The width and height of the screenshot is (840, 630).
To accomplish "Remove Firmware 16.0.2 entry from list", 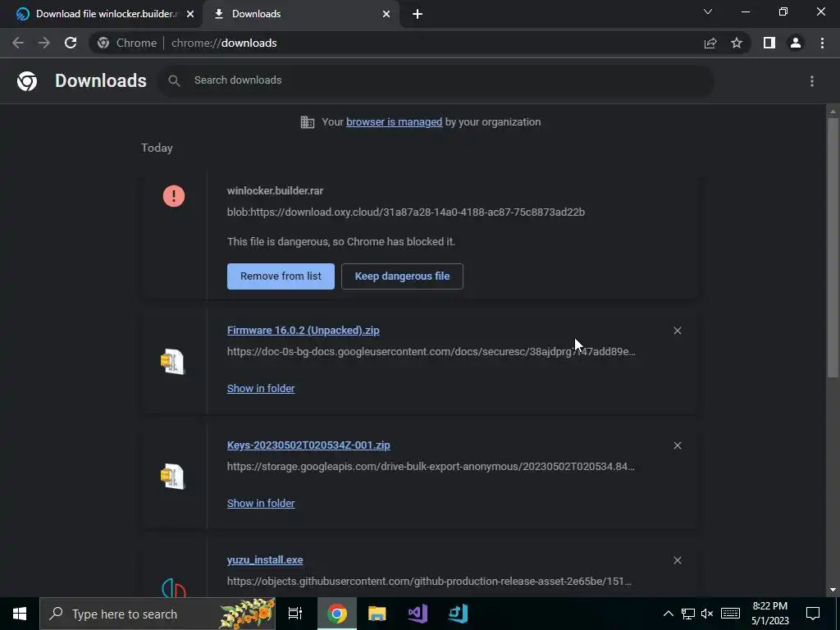I will tap(677, 331).
